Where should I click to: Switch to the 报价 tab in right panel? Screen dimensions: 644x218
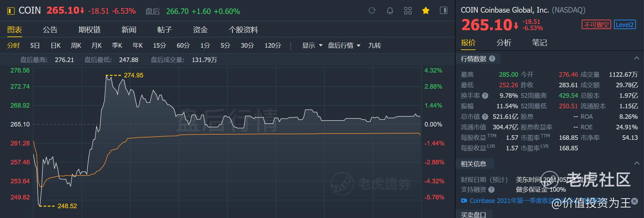coord(468,43)
